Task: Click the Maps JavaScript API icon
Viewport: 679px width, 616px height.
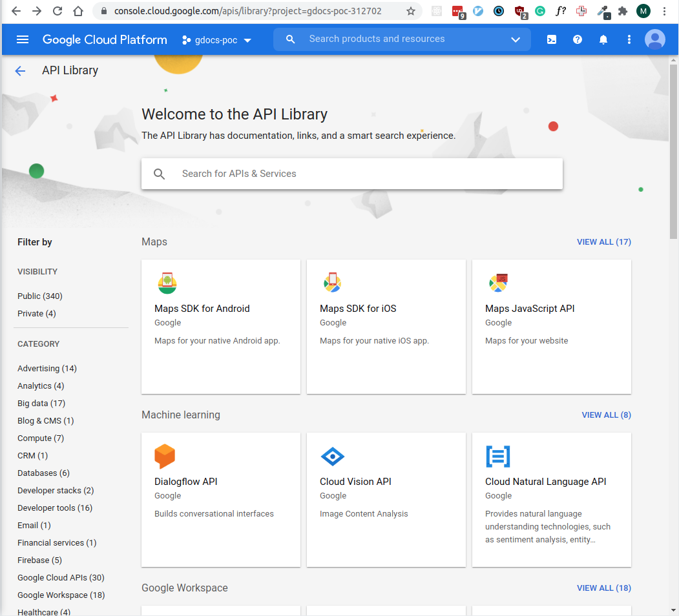Action: [x=498, y=283]
